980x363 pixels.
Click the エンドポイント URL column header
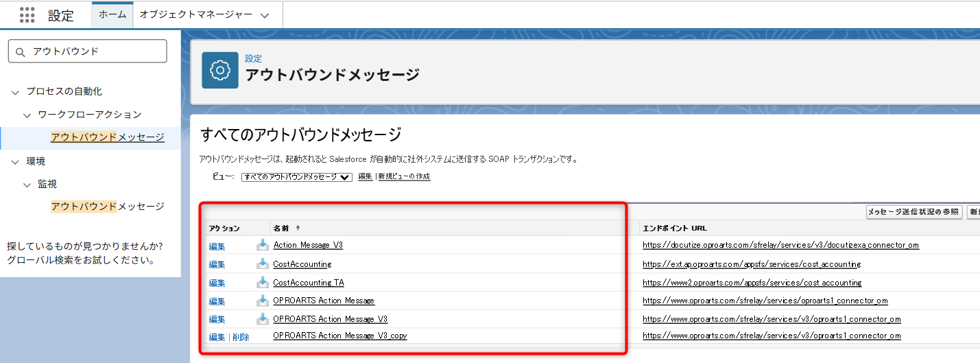pyautogui.click(x=675, y=228)
